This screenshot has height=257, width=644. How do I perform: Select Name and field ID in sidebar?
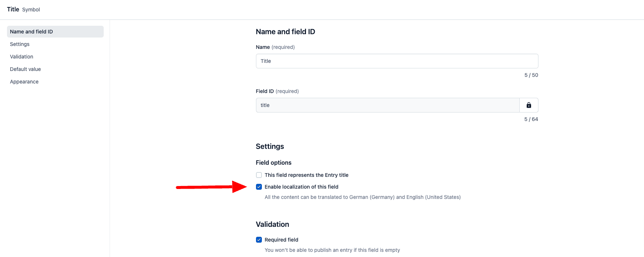[55, 32]
